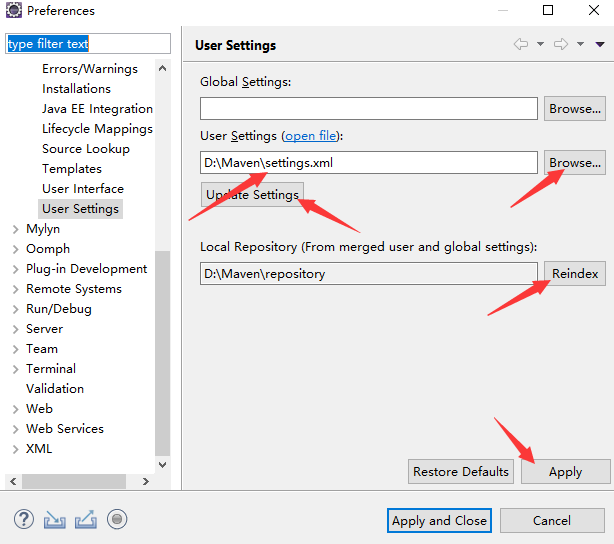This screenshot has height=544, width=614.
Task: Click the tree's vertical scrollbar down arrow
Action: (163, 465)
